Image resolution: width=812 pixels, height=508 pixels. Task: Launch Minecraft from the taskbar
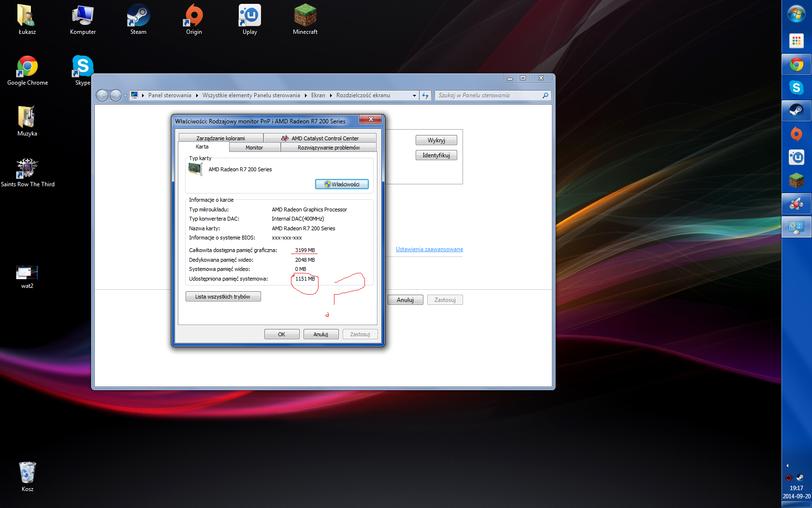tap(797, 180)
